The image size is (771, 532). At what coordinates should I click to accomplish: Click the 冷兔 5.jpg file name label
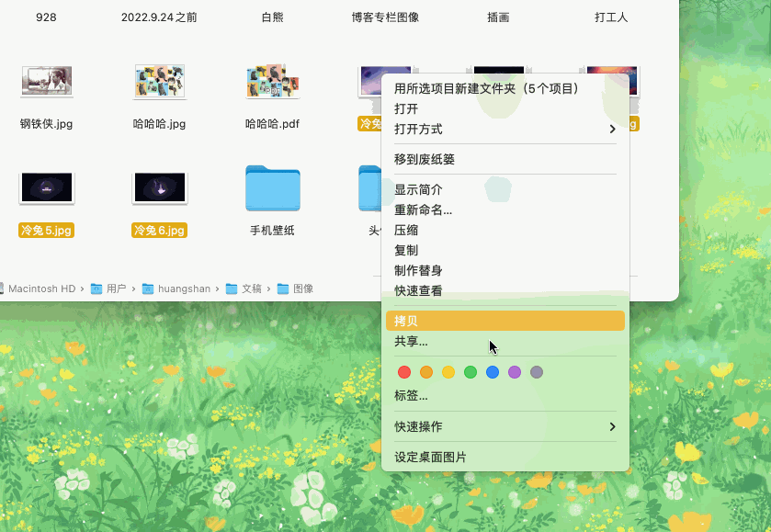pyautogui.click(x=46, y=230)
